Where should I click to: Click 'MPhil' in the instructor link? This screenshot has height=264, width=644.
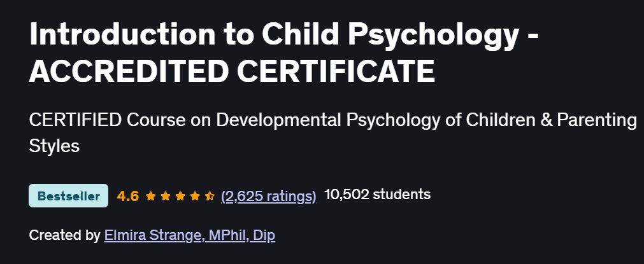click(x=227, y=235)
